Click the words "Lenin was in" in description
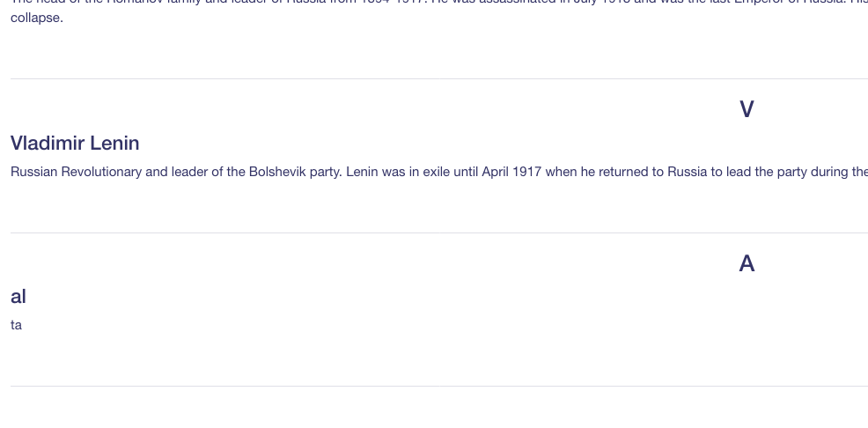868x428 pixels. [383, 173]
